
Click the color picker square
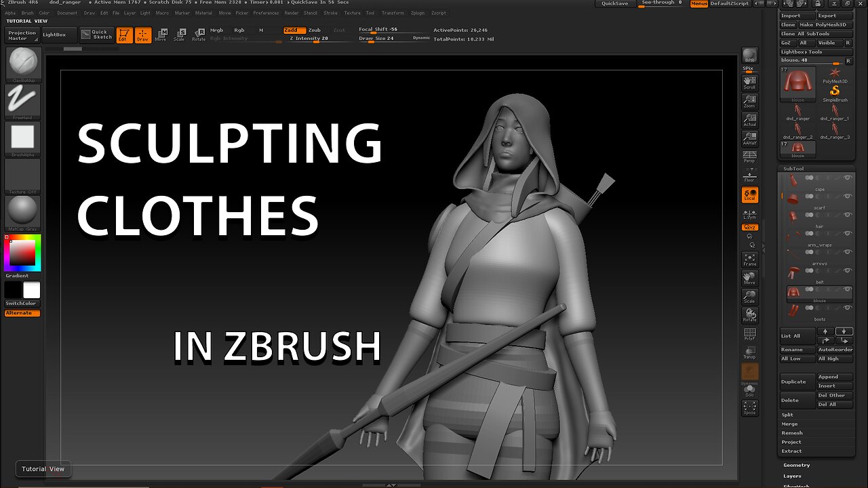[22, 253]
